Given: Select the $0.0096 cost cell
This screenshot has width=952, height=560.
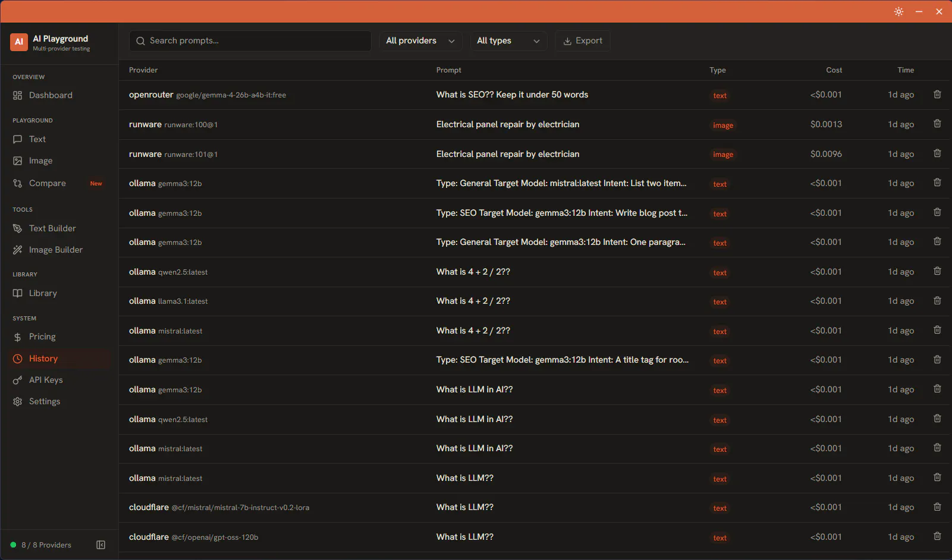Looking at the screenshot, I should (x=826, y=154).
